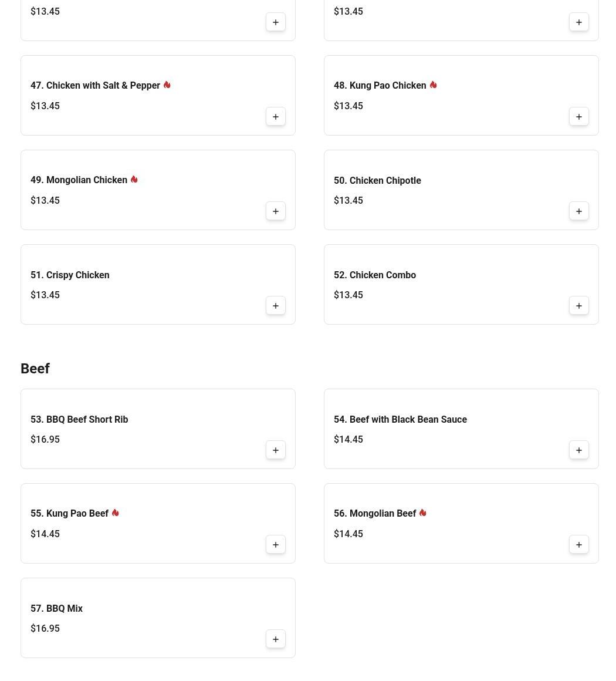
Task: Click the Beef section heading
Action: [35, 369]
